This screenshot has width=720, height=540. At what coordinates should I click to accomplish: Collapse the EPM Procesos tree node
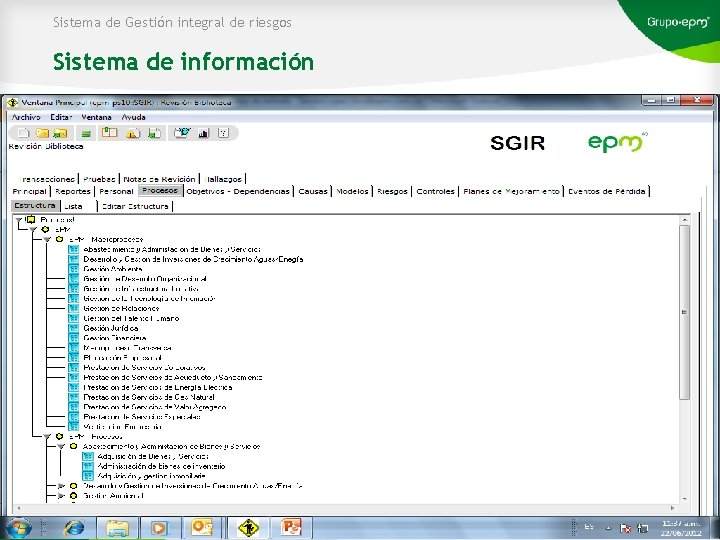47,437
